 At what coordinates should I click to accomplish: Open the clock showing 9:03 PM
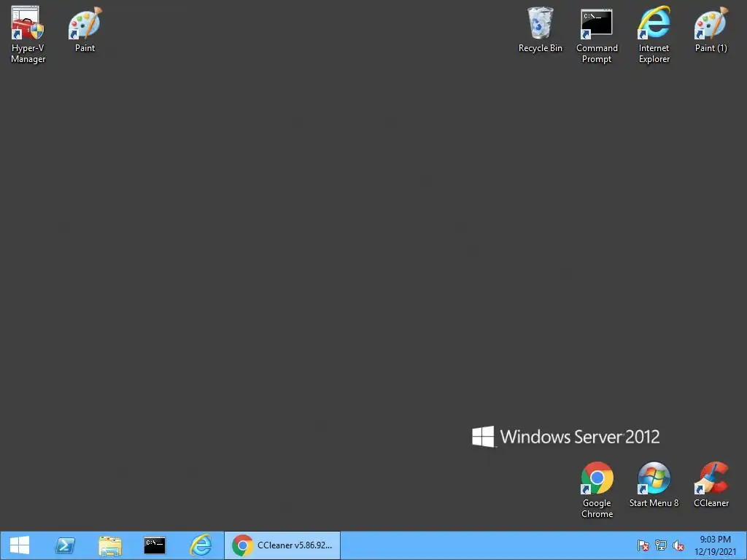[715, 545]
